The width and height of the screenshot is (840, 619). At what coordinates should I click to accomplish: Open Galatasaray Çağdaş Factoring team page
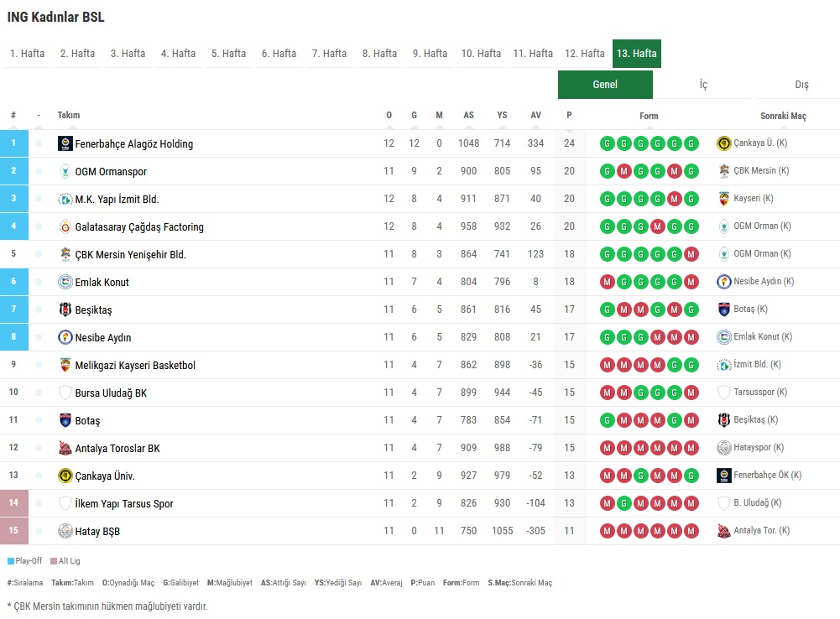click(139, 227)
